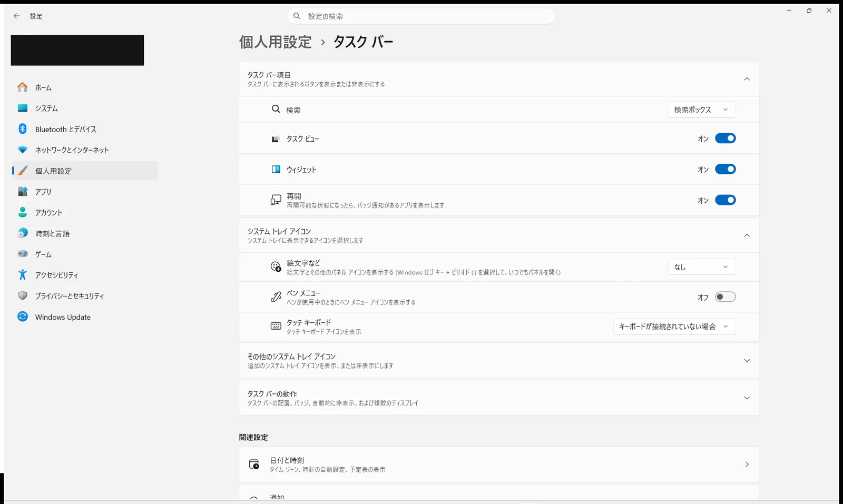Image resolution: width=843 pixels, height=504 pixels.
Task: Click the 再開 description text
Action: tap(365, 205)
